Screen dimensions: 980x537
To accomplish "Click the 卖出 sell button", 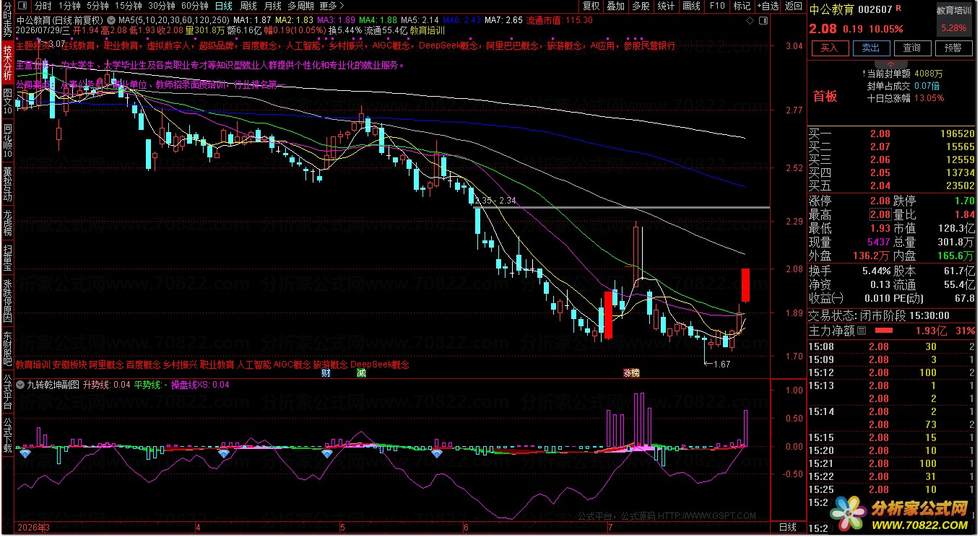I will tap(871, 48).
